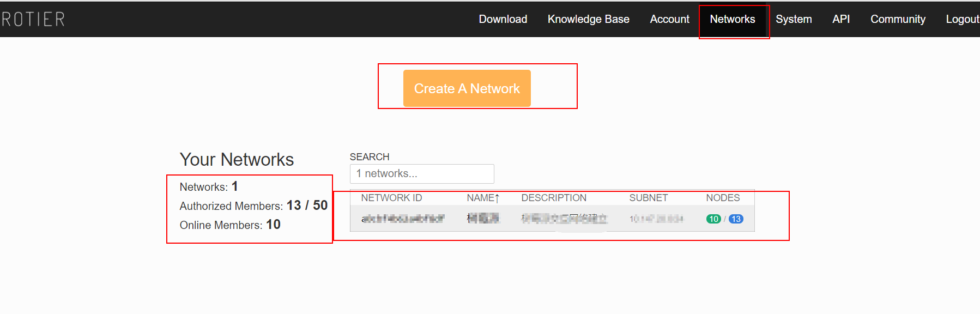Click Logout in the navigation bar
Screen dimensions: 980x314
(x=963, y=19)
